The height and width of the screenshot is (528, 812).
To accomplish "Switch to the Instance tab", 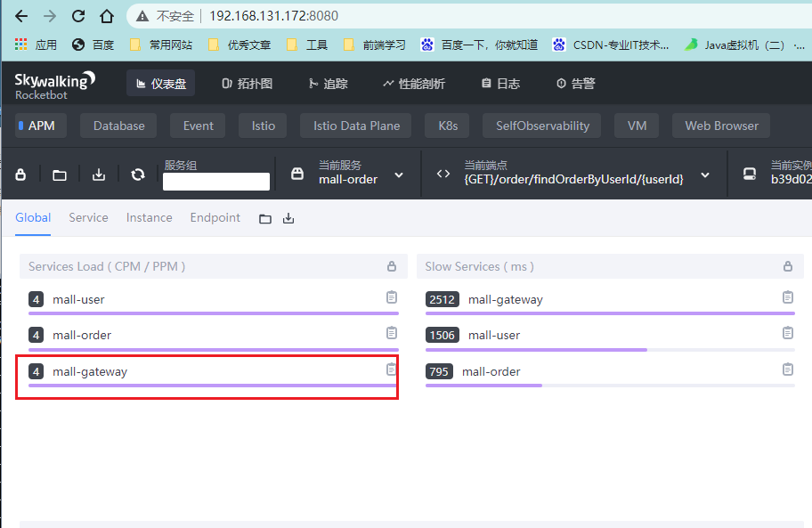I will (150, 217).
